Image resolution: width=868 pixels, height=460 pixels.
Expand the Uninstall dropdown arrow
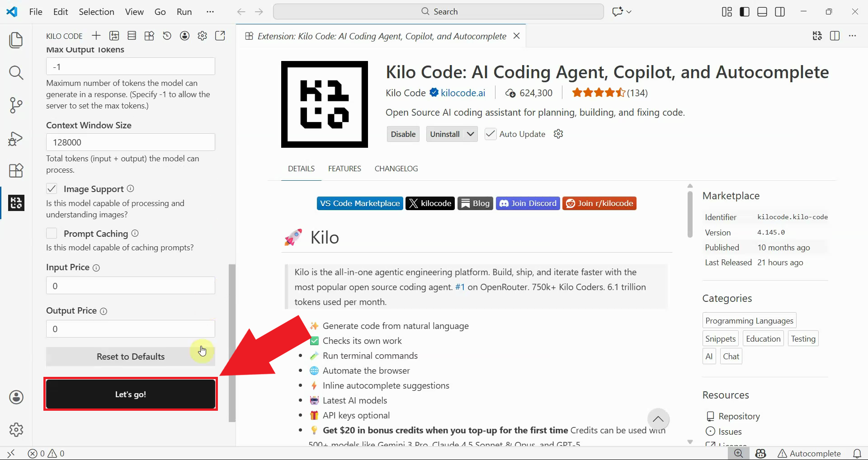[470, 134]
